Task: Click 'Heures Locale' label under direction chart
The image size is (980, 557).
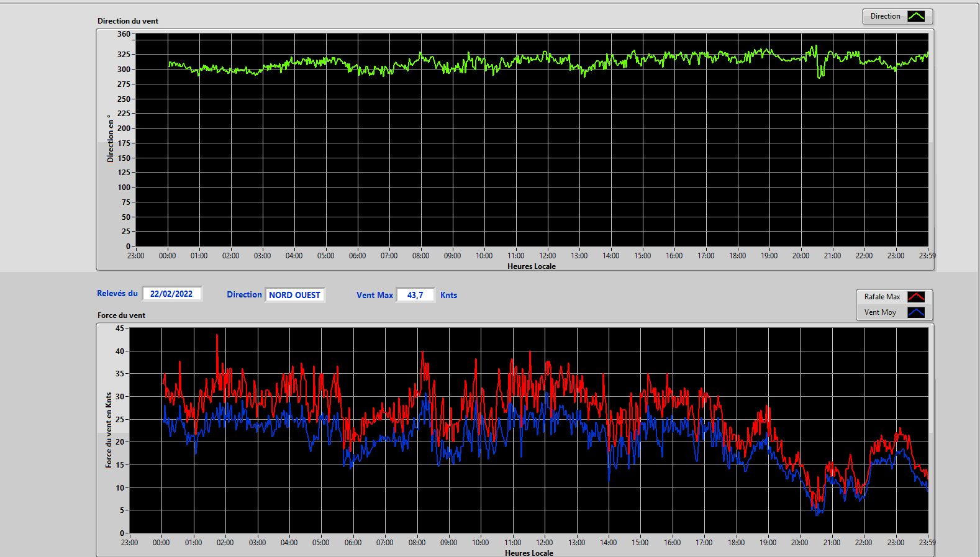Action: [x=532, y=266]
